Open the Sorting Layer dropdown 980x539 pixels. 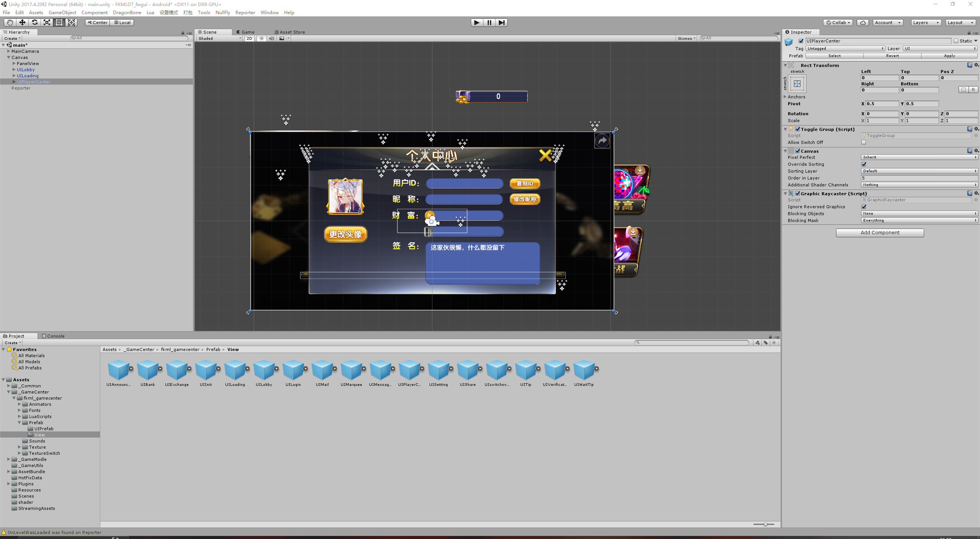pyautogui.click(x=919, y=171)
